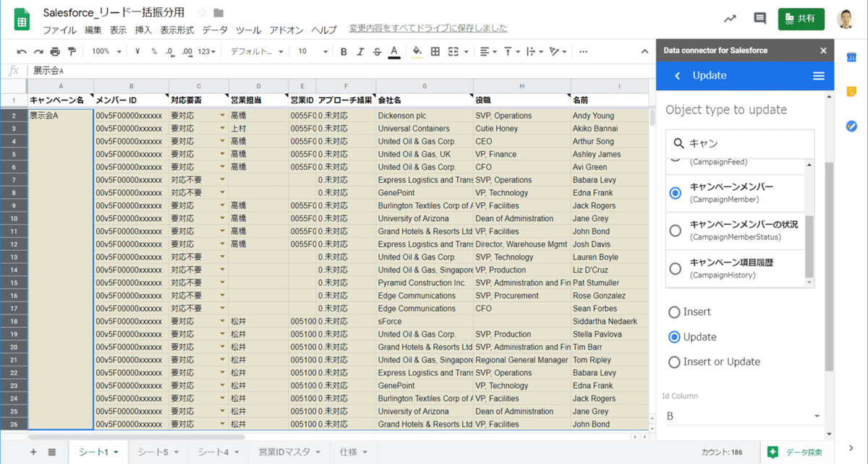Close the Data connector for Salesforce panel
This screenshot has width=868, height=464.
823,51
